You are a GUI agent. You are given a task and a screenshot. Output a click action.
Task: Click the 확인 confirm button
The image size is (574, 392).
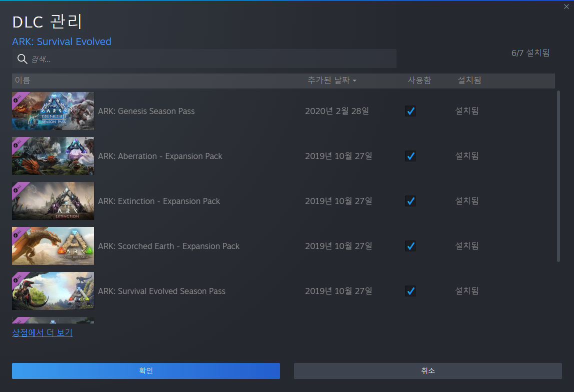pyautogui.click(x=146, y=371)
